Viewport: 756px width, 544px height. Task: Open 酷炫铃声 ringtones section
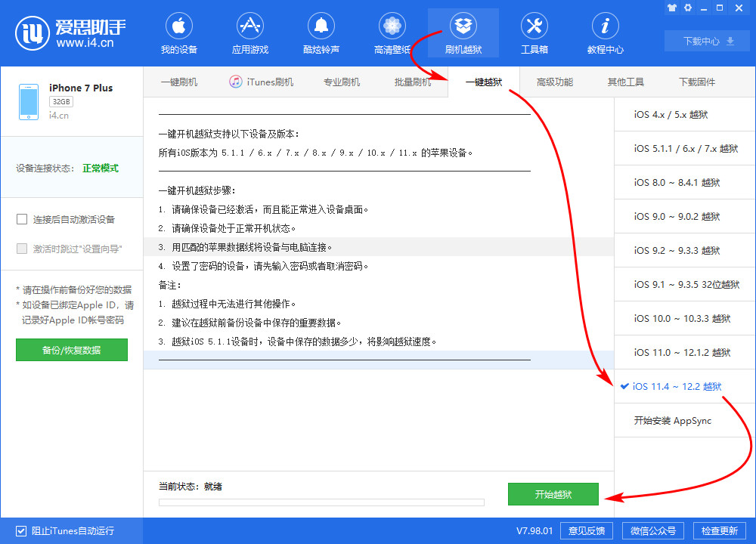pos(321,34)
